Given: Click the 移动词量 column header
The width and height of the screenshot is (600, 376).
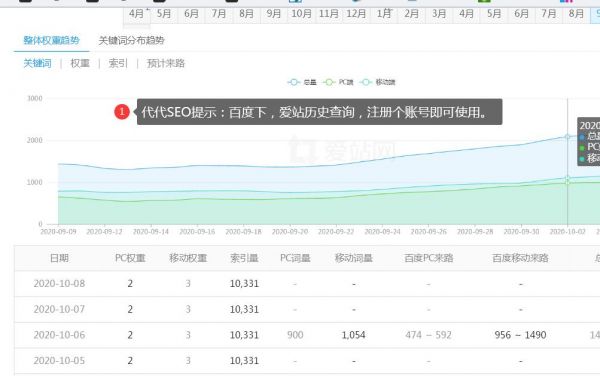Looking at the screenshot, I should pyautogui.click(x=354, y=258).
